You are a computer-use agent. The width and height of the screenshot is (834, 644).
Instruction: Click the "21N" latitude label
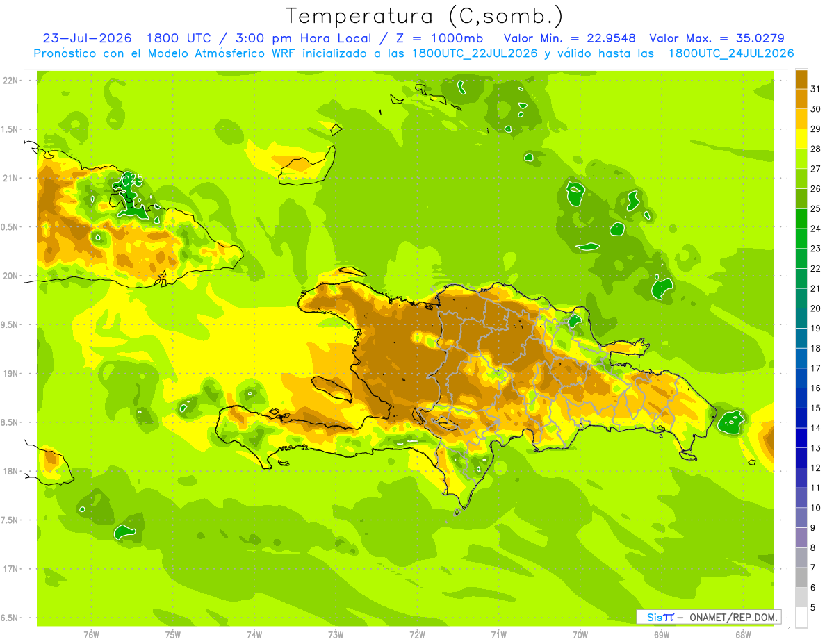tap(11, 178)
